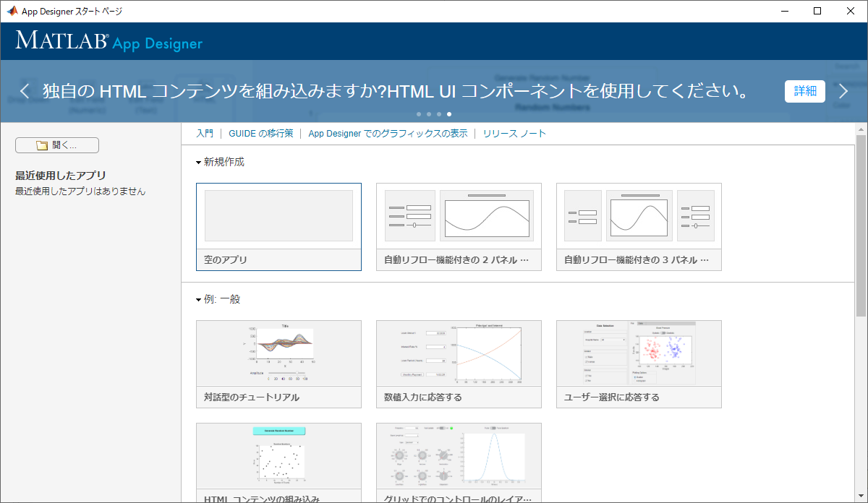The image size is (868, 503).
Task: Open the 詳細 button in the banner
Action: 804,91
